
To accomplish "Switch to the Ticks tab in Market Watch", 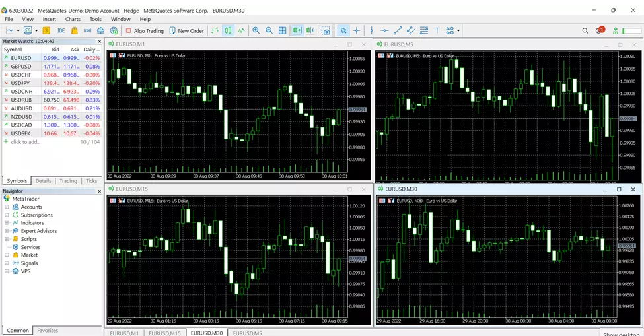I will [x=91, y=180].
